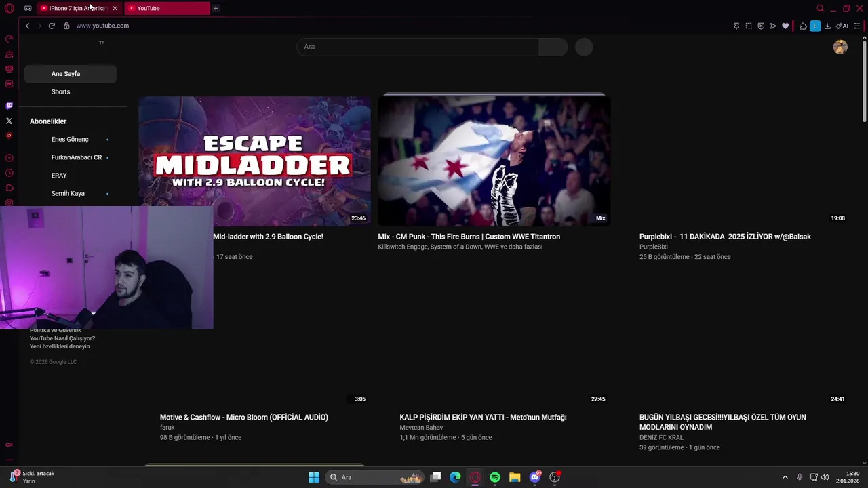Image resolution: width=868 pixels, height=488 pixels.
Task: Open the 'Escape Midladder' video thumbnail
Action: coord(254,161)
